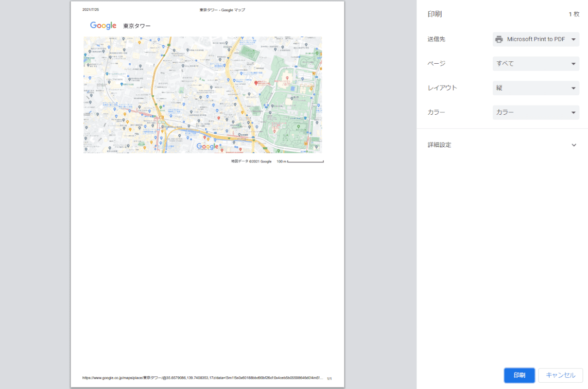
Task: Open the レイアウト layout dropdown showing 縦
Action: 536,88
